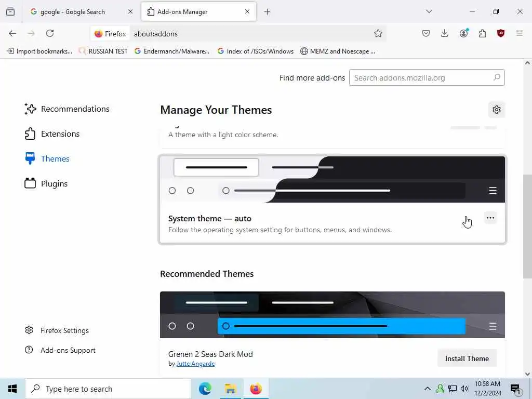Click the page scroll down arrow
Viewport: 532px width, 399px height.
527,374
